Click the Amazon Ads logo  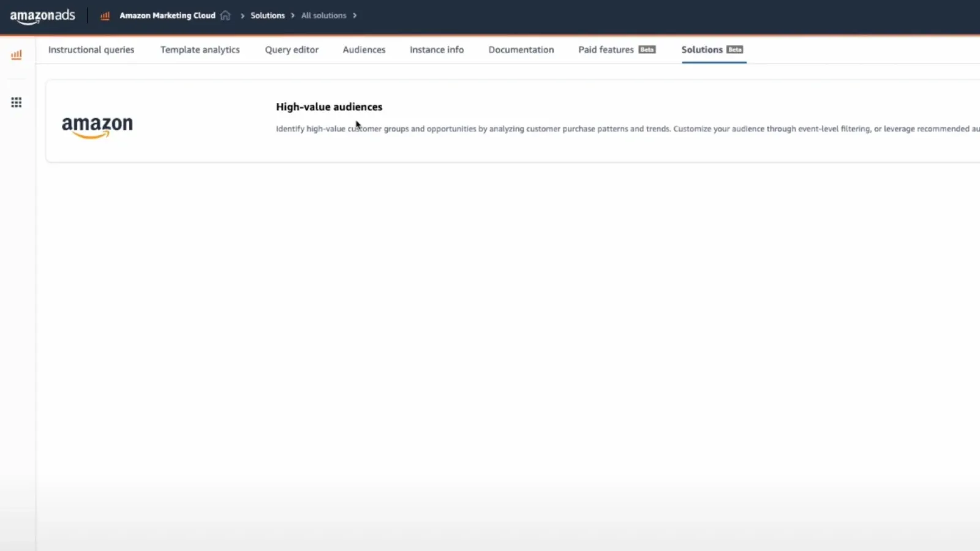click(42, 17)
